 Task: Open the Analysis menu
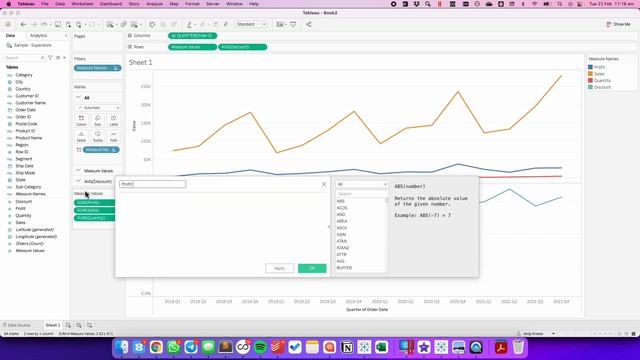[x=154, y=4]
